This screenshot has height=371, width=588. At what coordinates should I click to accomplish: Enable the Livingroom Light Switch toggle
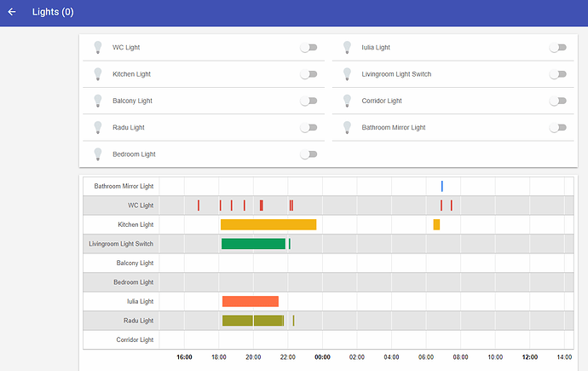557,74
